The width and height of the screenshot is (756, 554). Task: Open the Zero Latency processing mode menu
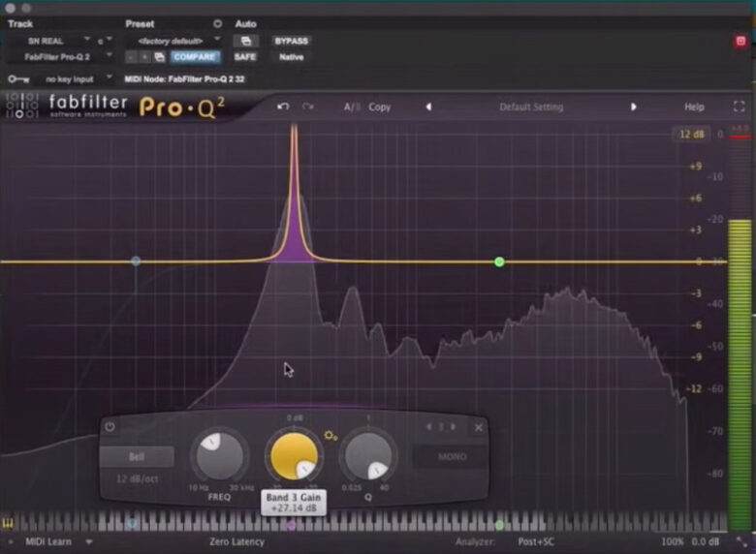click(x=236, y=542)
